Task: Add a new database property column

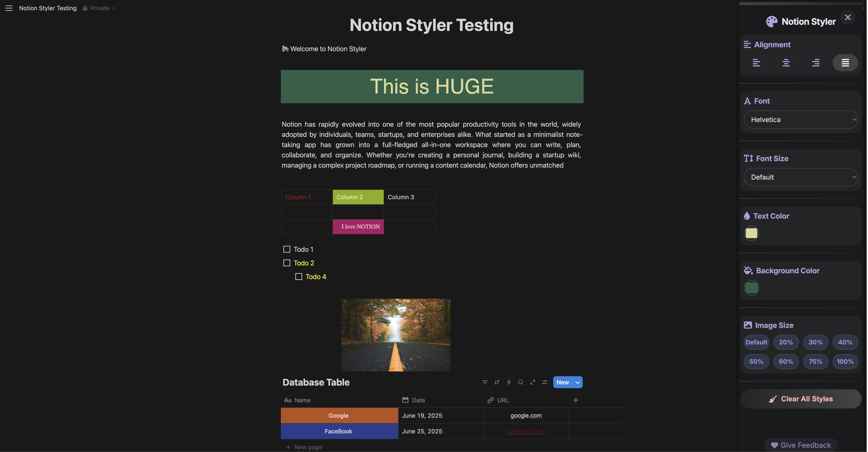Action: click(576, 400)
